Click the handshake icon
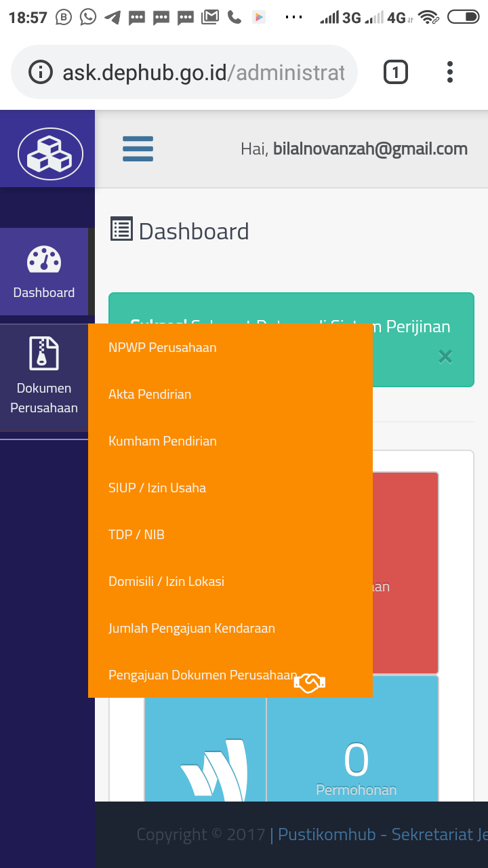The image size is (488, 868). pos(310,682)
